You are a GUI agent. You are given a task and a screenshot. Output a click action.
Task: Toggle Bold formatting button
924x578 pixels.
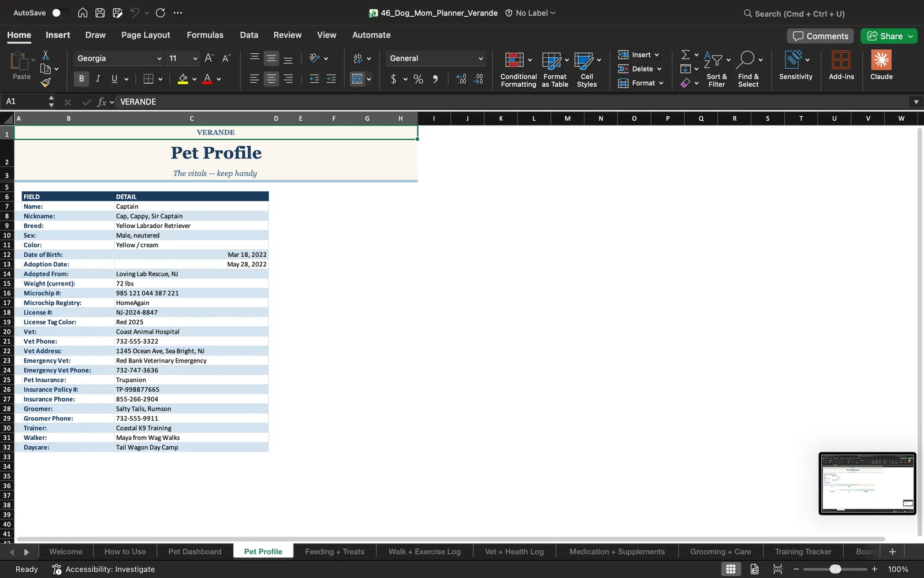click(81, 79)
